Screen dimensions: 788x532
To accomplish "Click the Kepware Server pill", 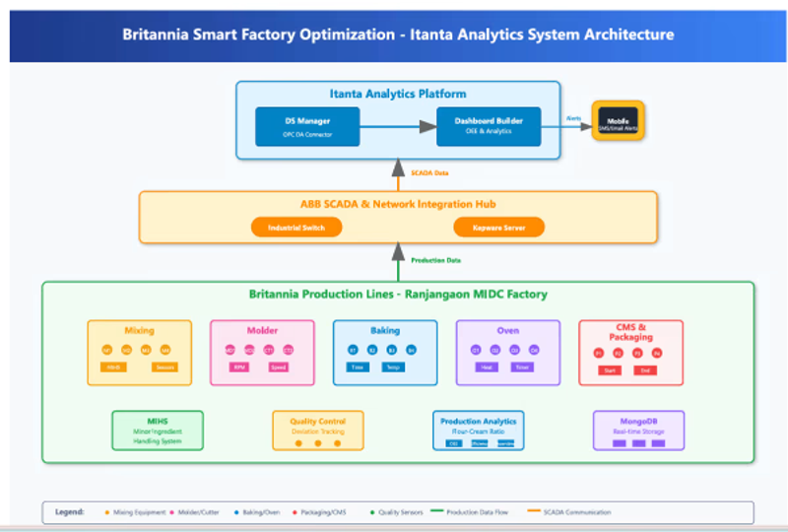I will [499, 228].
